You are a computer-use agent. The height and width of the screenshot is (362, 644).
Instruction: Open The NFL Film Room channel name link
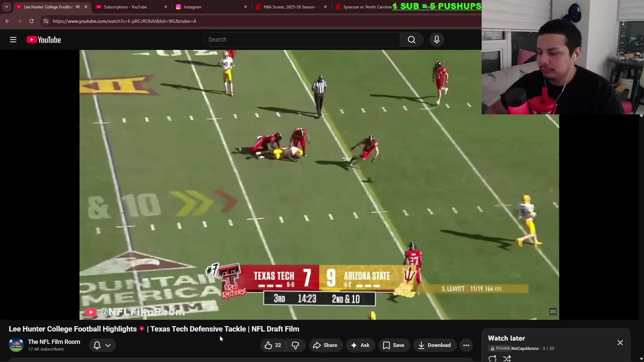(x=54, y=342)
